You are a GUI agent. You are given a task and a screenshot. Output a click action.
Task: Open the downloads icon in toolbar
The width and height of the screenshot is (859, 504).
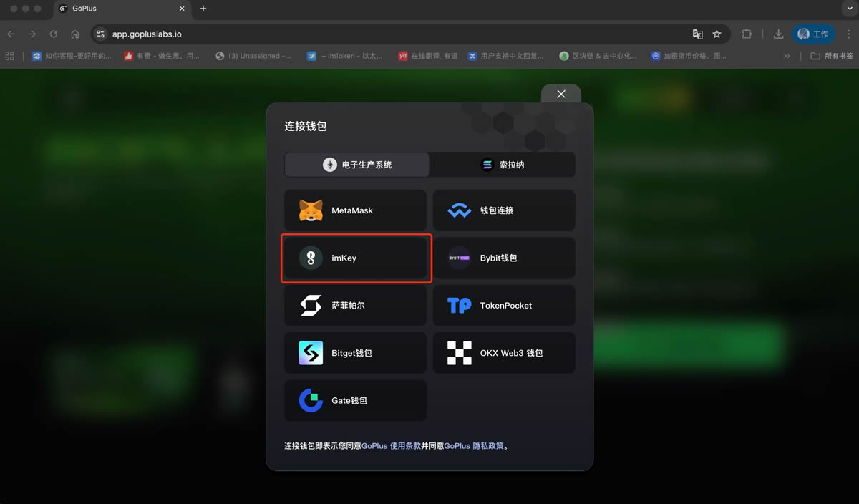click(778, 34)
